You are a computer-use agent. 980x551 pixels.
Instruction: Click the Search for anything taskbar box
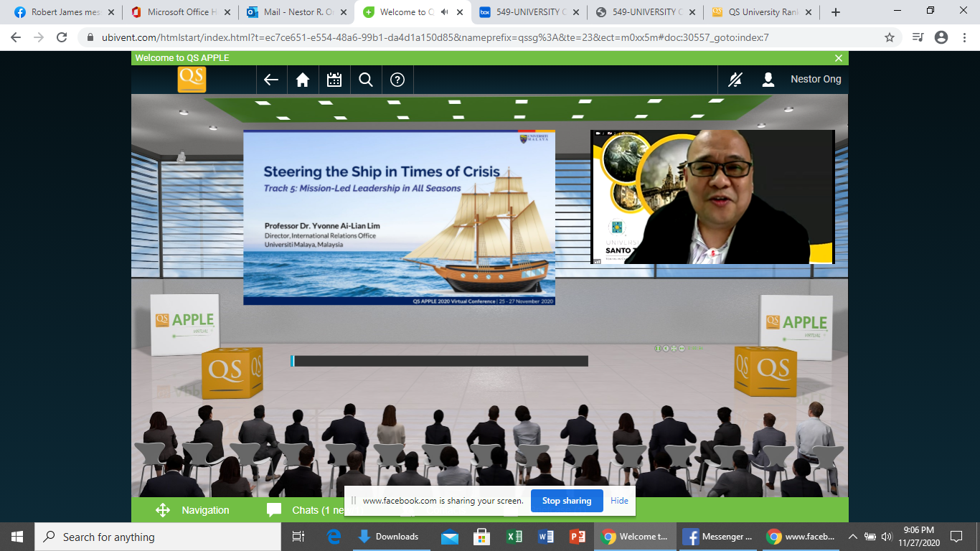[158, 537]
